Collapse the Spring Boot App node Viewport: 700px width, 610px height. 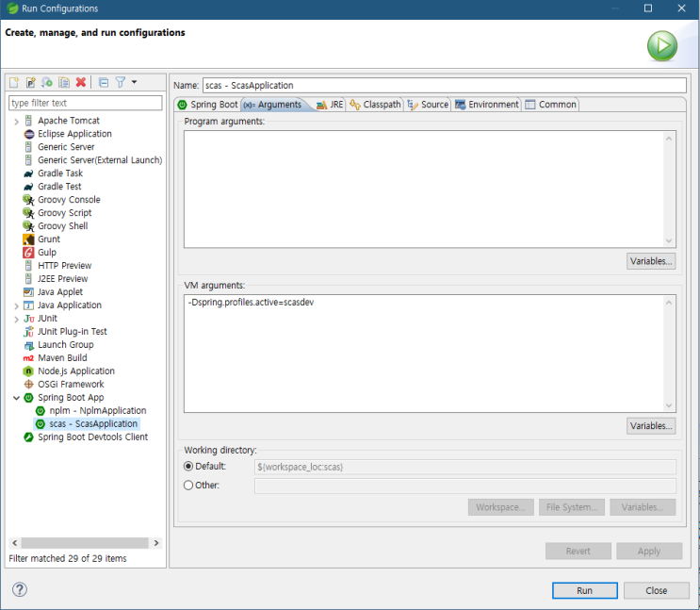[16, 398]
